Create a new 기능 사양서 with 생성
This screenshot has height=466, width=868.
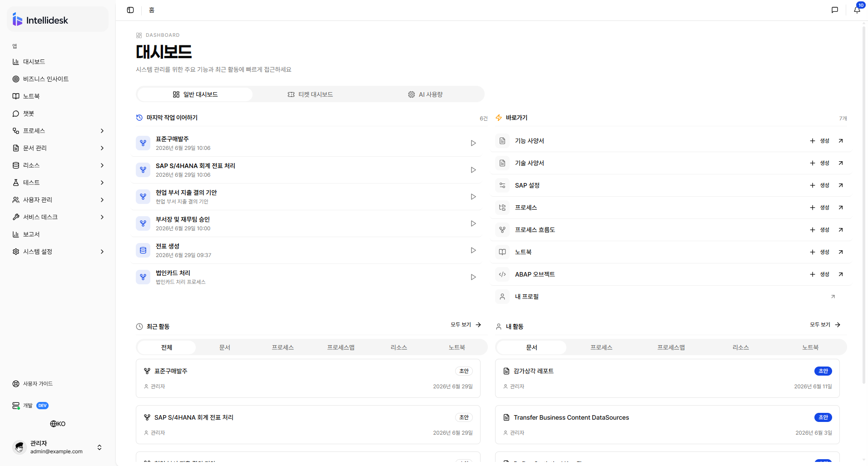click(820, 141)
